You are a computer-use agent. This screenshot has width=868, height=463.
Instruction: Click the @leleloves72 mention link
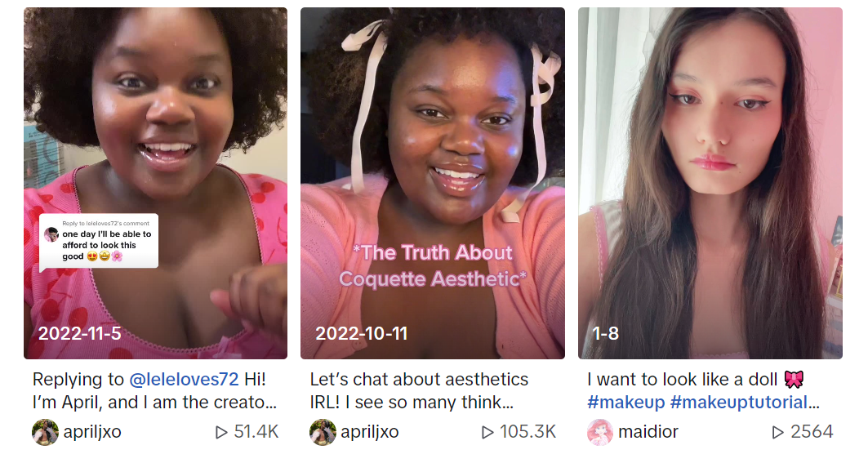click(184, 380)
